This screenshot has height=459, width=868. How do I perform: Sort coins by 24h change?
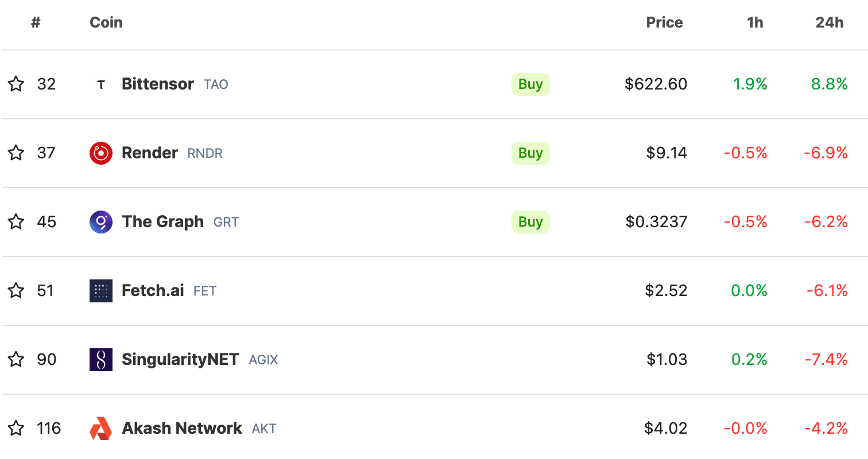[829, 22]
